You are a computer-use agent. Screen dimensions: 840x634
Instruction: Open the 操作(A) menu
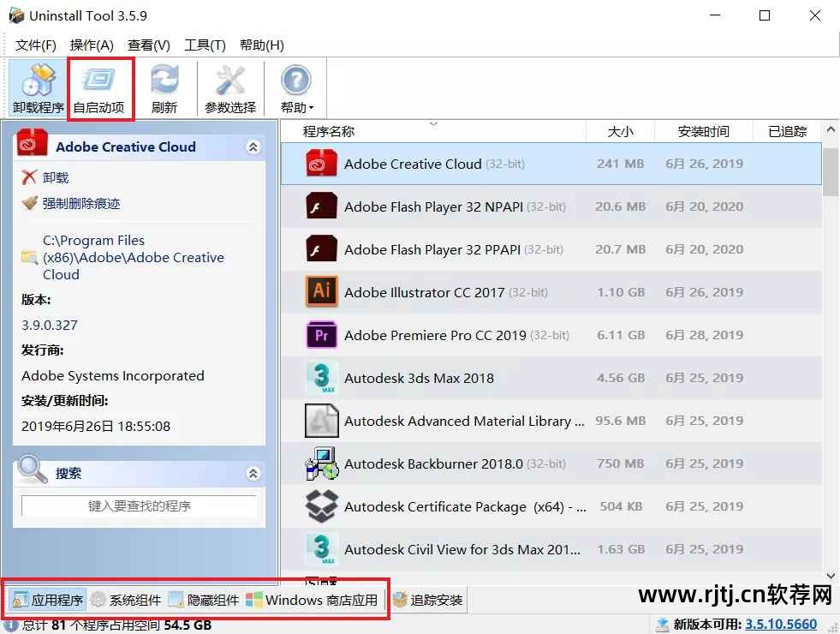pyautogui.click(x=92, y=45)
